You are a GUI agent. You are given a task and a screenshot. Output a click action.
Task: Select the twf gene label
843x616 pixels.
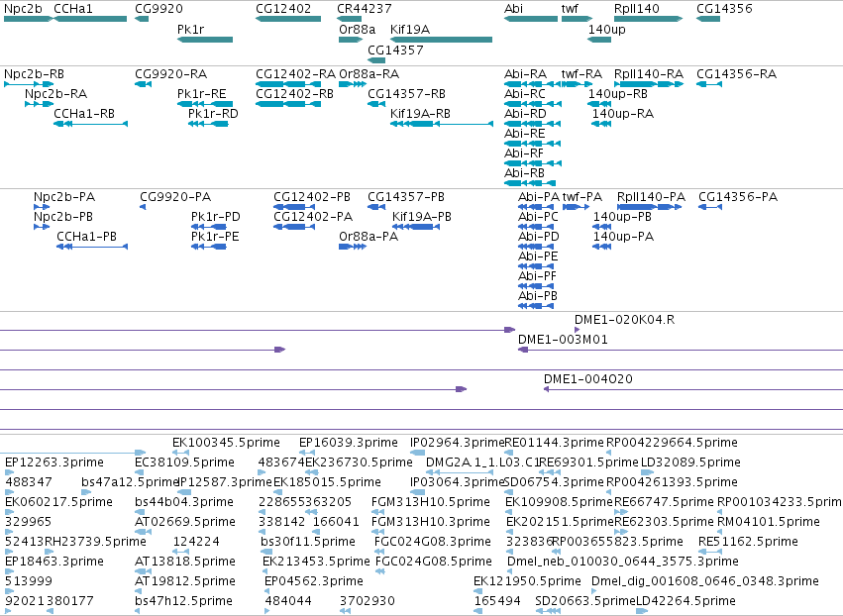click(x=570, y=9)
